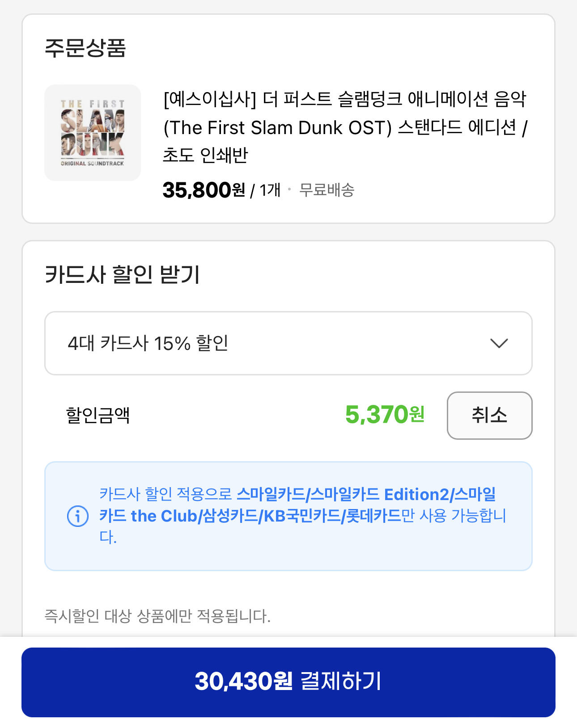577x728 pixels.
Task: Tap the 무료배송 shipping label
Action: (327, 190)
